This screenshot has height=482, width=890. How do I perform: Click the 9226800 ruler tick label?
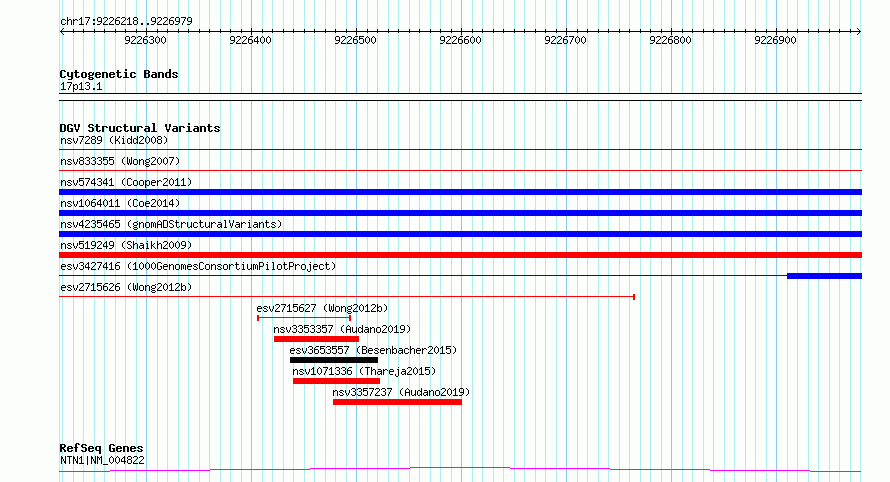pos(670,40)
